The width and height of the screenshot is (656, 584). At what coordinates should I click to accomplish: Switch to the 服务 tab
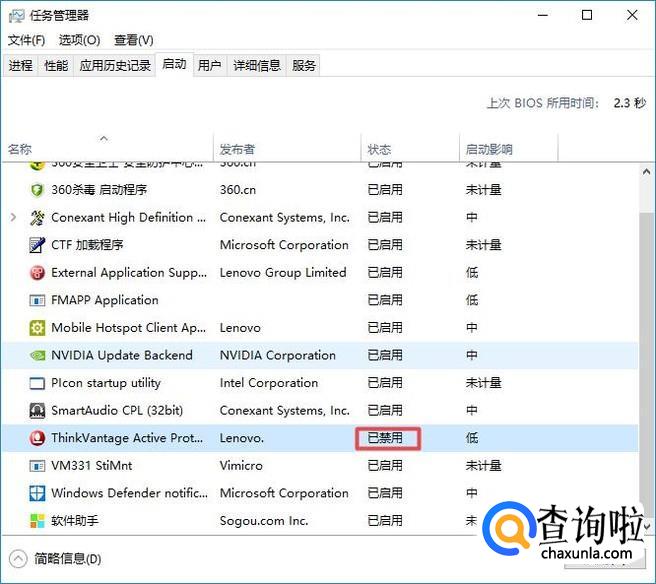click(x=304, y=66)
